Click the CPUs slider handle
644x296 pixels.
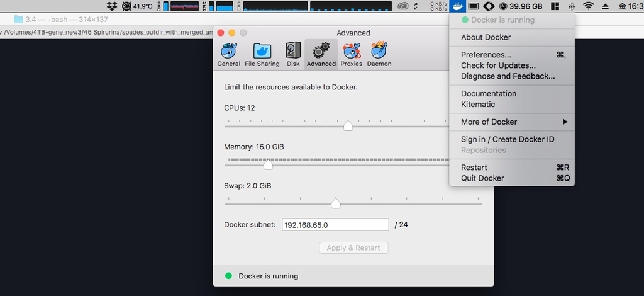348,126
